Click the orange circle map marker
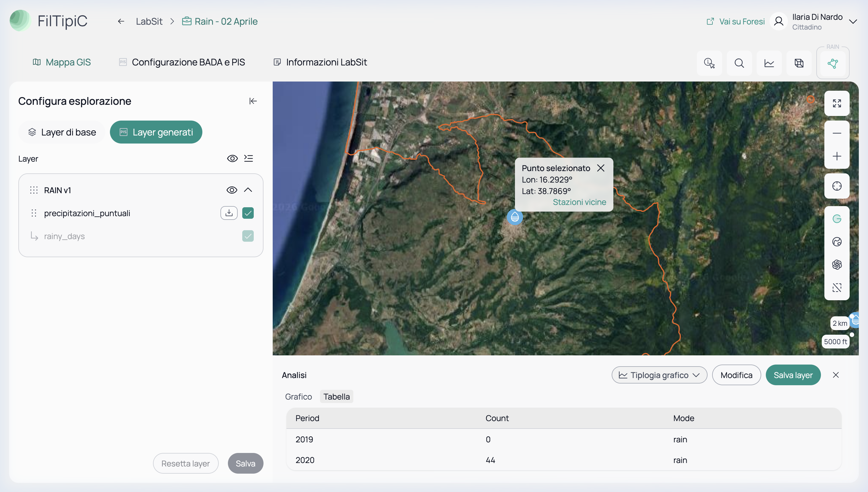 [810, 99]
